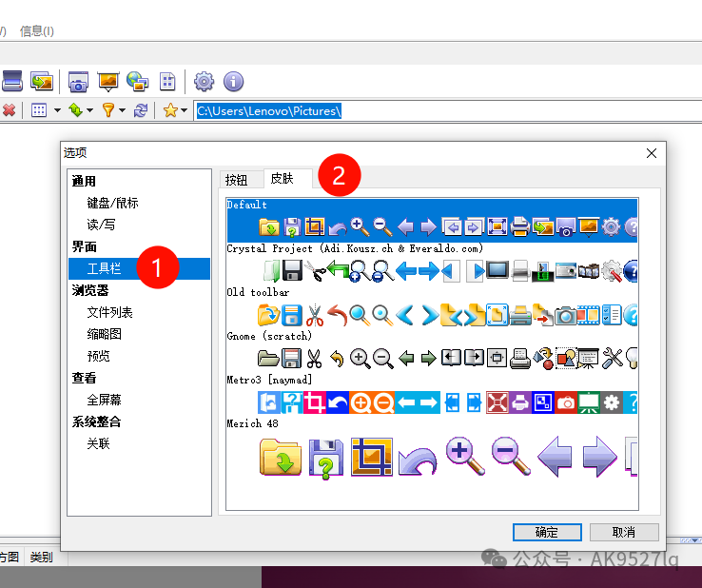This screenshot has width=702, height=588.
Task: Click the red camera tile in Metro3 row
Action: point(566,402)
